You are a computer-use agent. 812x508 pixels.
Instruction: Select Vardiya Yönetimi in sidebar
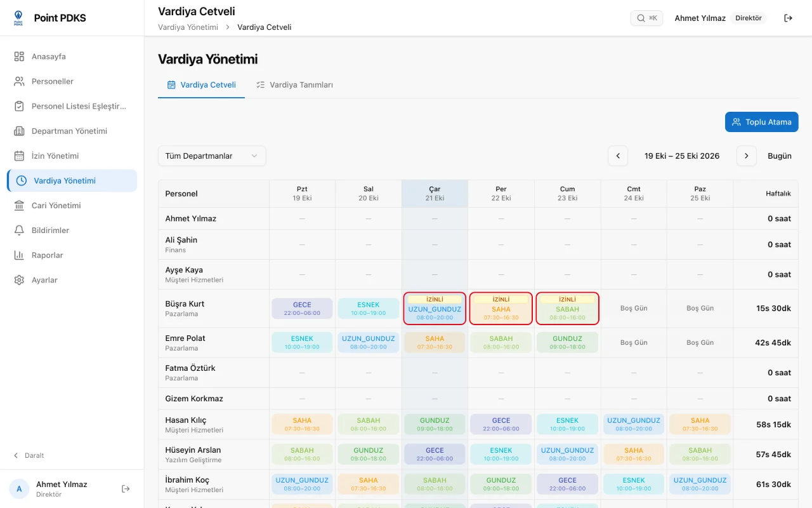click(x=72, y=180)
